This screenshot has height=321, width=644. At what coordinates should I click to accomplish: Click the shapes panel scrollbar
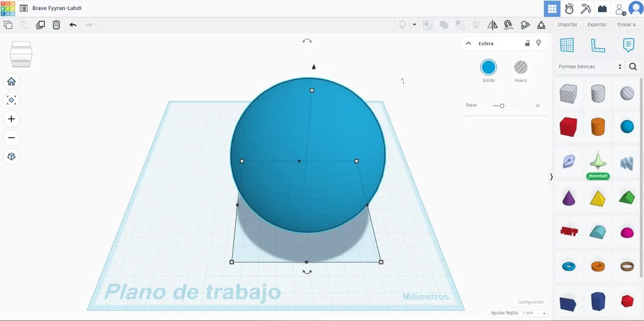pyautogui.click(x=642, y=177)
